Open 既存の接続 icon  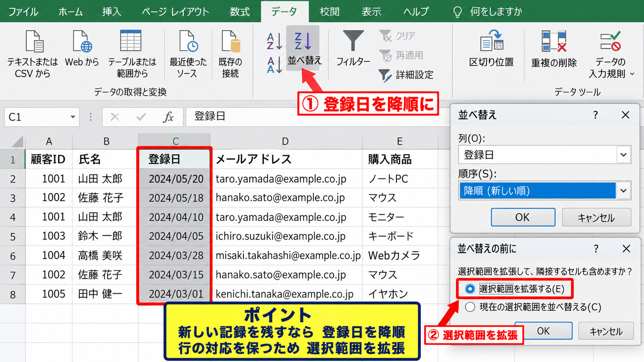(x=231, y=42)
